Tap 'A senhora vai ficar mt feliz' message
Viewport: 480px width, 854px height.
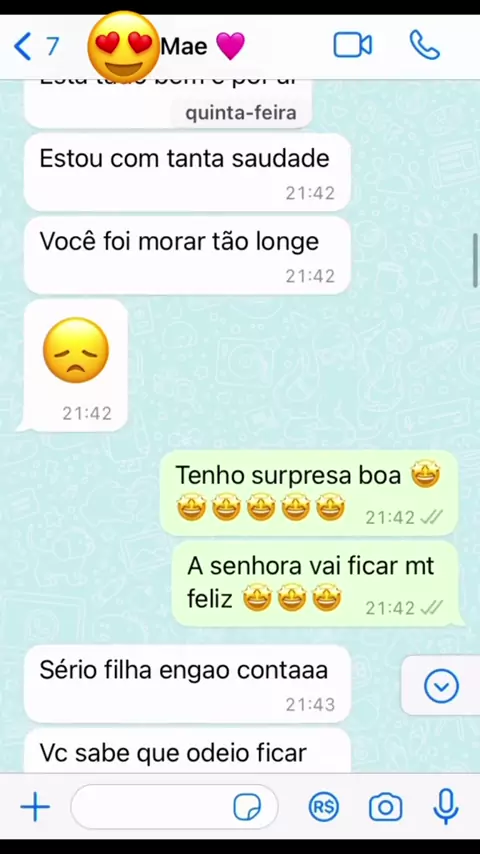pyautogui.click(x=316, y=583)
